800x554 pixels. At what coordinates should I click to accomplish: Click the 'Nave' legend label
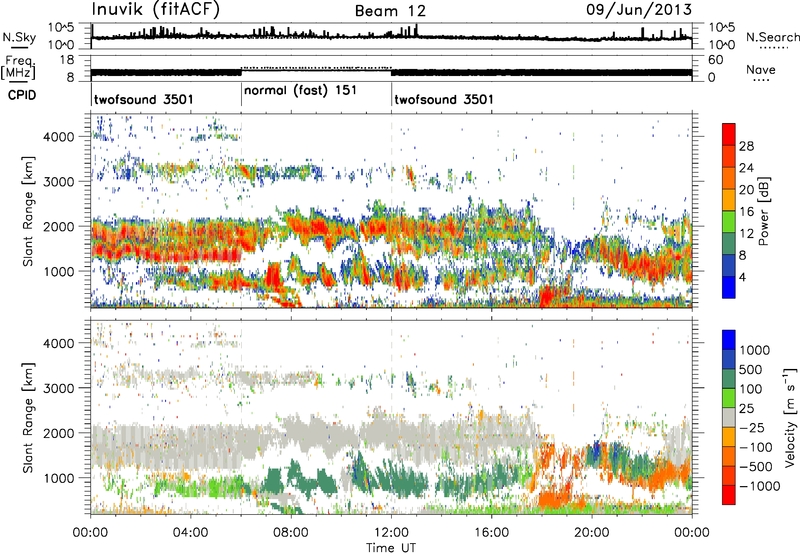[x=761, y=69]
